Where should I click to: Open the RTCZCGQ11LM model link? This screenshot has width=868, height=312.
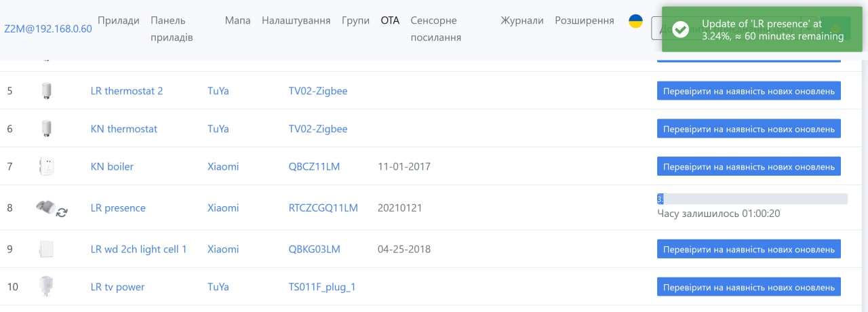323,208
